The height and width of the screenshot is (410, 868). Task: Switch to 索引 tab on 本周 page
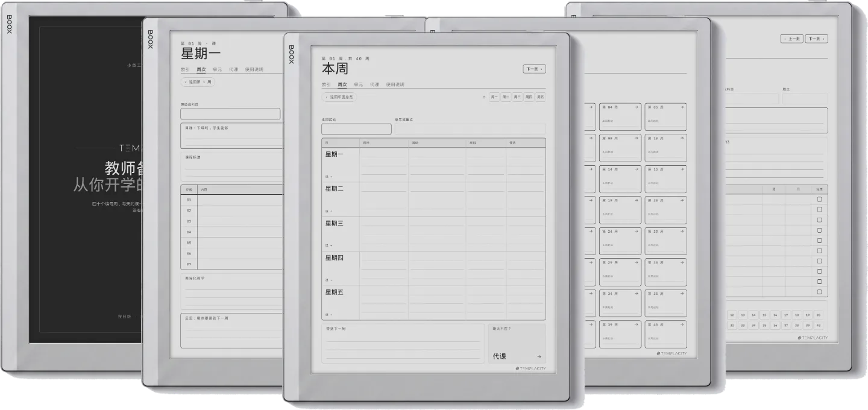(x=326, y=84)
